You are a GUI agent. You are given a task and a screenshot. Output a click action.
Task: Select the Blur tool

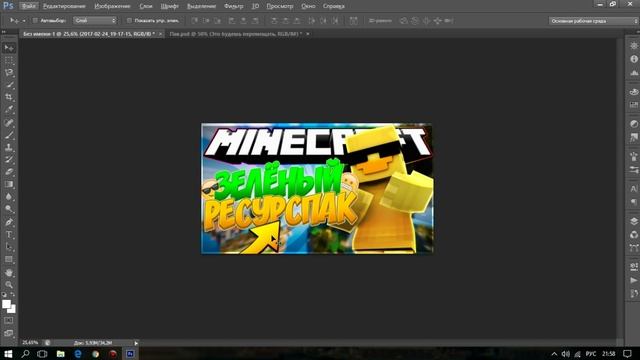9,196
